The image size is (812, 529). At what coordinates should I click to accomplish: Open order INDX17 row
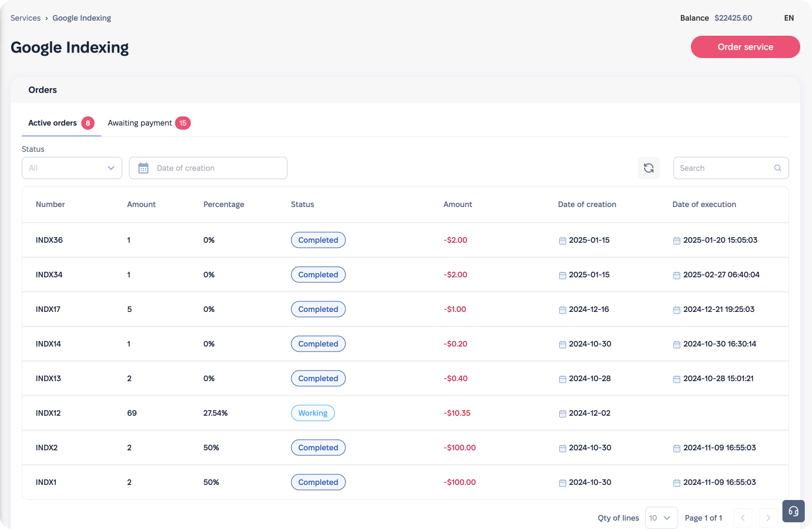tap(48, 309)
